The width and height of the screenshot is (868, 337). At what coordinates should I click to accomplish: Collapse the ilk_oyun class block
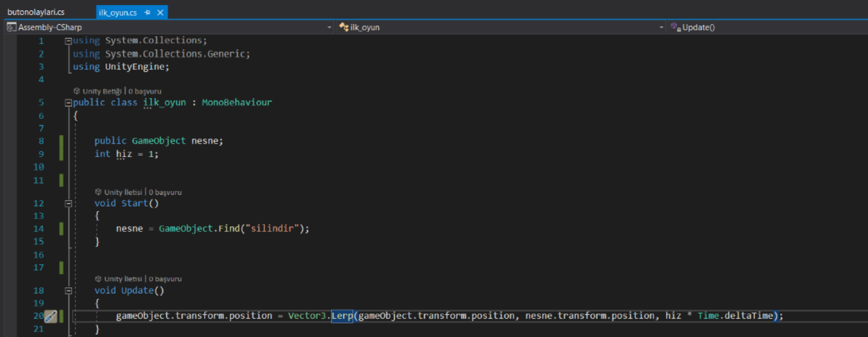pos(69,103)
